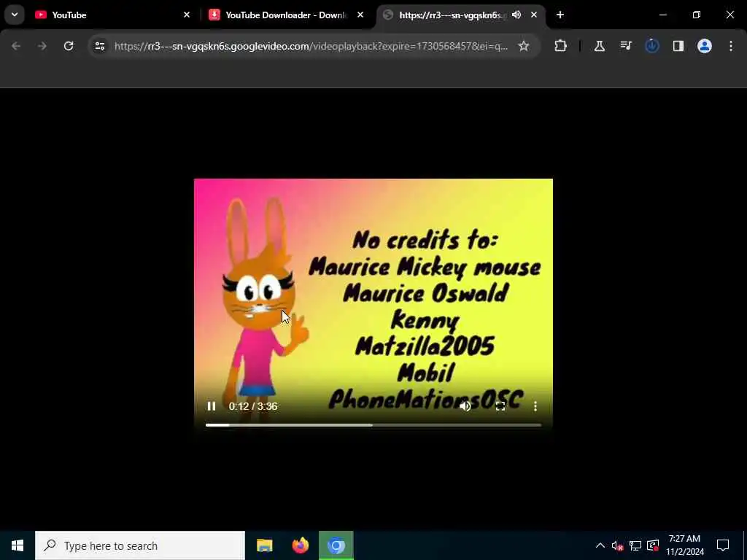The width and height of the screenshot is (747, 560).
Task: View site information for this page
Action: point(100,46)
